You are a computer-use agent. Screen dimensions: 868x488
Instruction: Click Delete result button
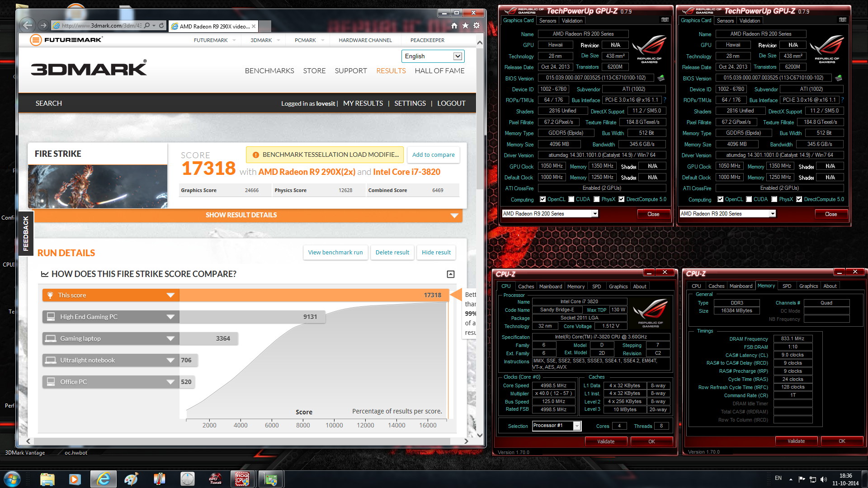tap(392, 253)
